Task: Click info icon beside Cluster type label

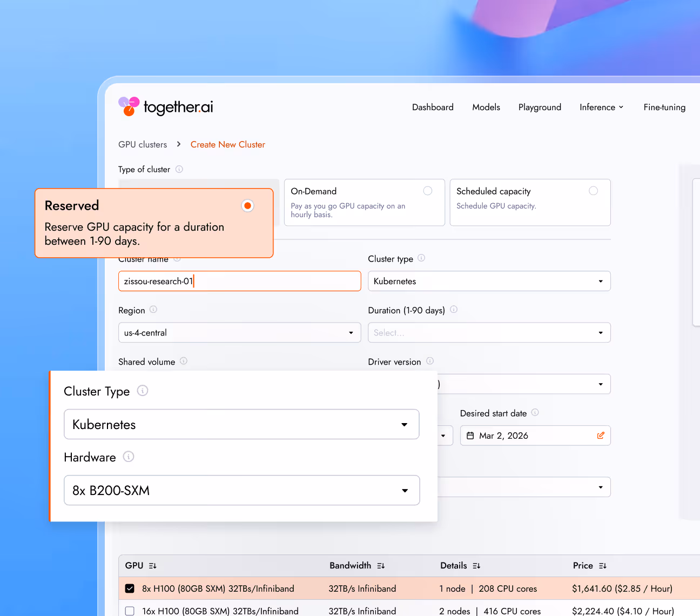Action: click(x=421, y=258)
